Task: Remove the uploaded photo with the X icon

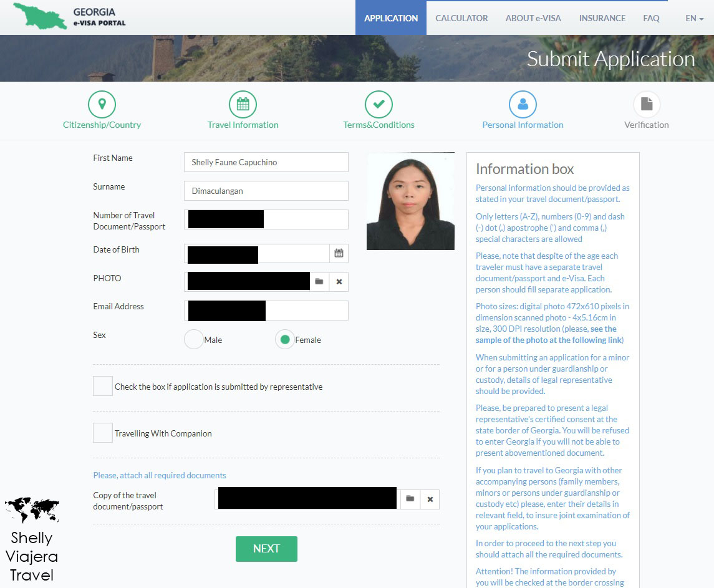Action: click(x=339, y=282)
